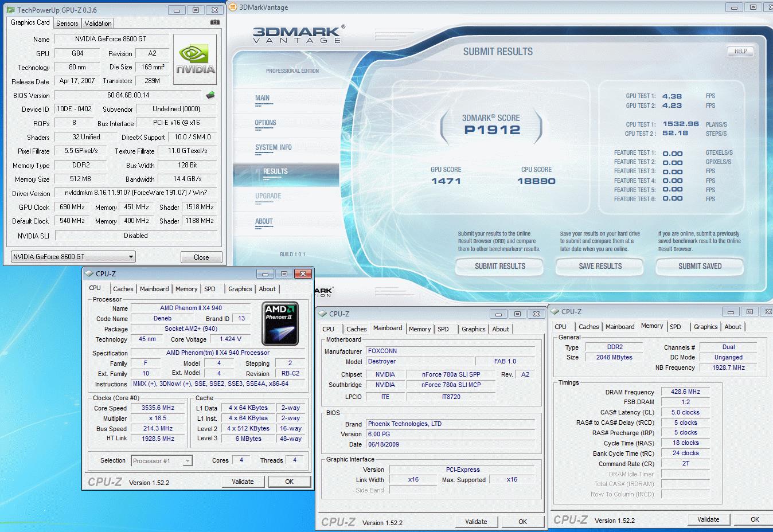
Task: Click the GPU-Z title bar app icon
Action: point(11,10)
